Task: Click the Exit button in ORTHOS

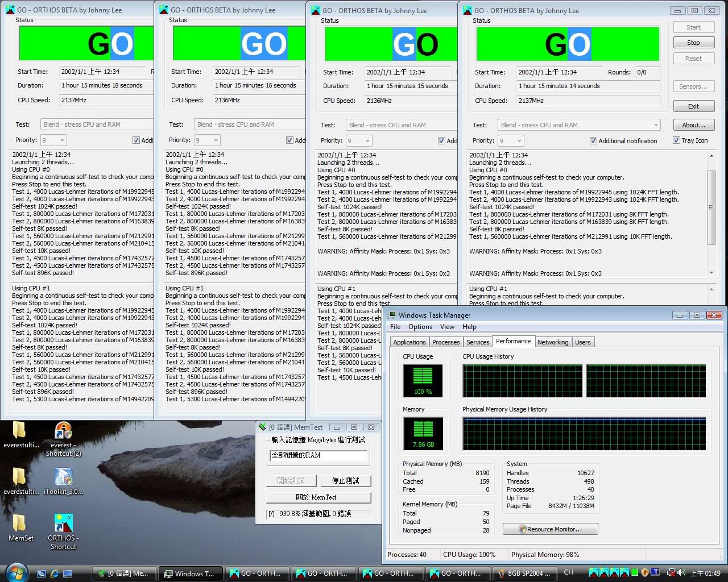Action: [x=693, y=106]
